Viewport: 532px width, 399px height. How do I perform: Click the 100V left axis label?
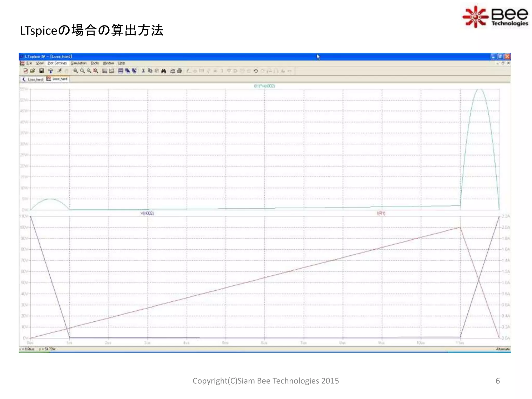point(24,227)
